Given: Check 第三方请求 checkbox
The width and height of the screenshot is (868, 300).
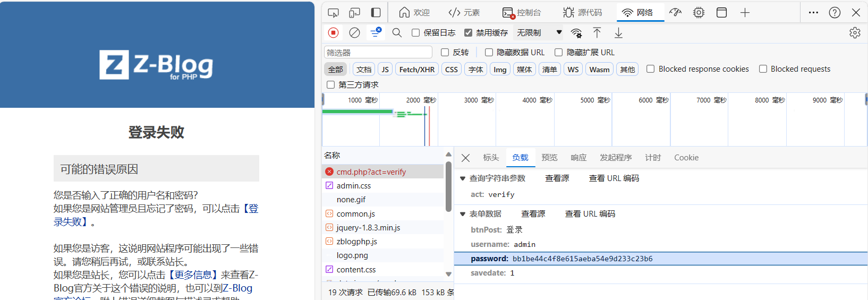Looking at the screenshot, I should pos(330,84).
